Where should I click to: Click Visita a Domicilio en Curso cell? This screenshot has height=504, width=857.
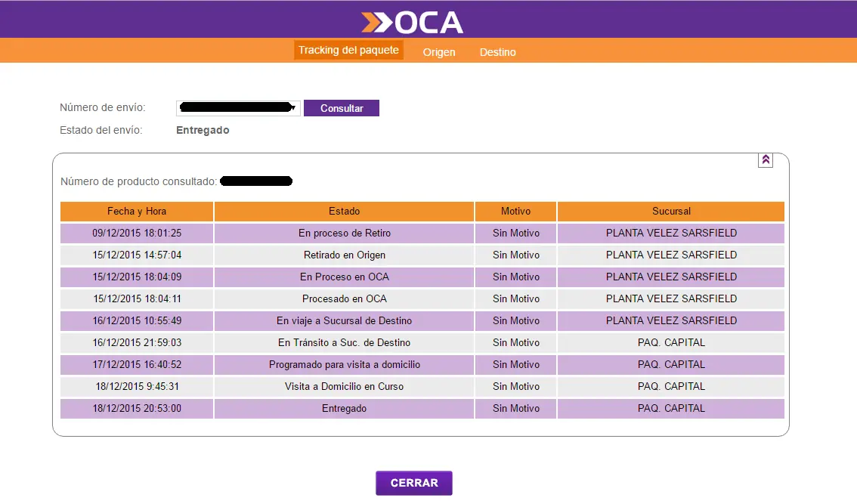pos(345,386)
